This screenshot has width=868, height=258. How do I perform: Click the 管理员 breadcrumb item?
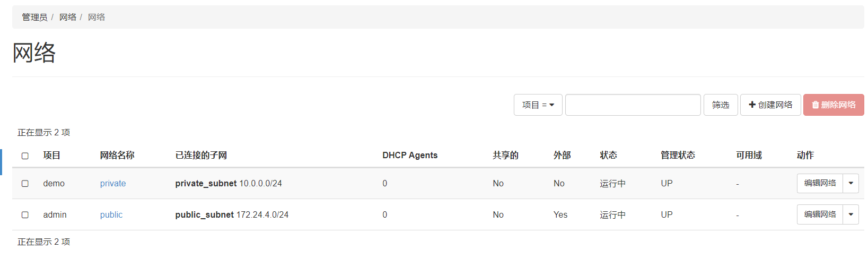click(x=34, y=18)
